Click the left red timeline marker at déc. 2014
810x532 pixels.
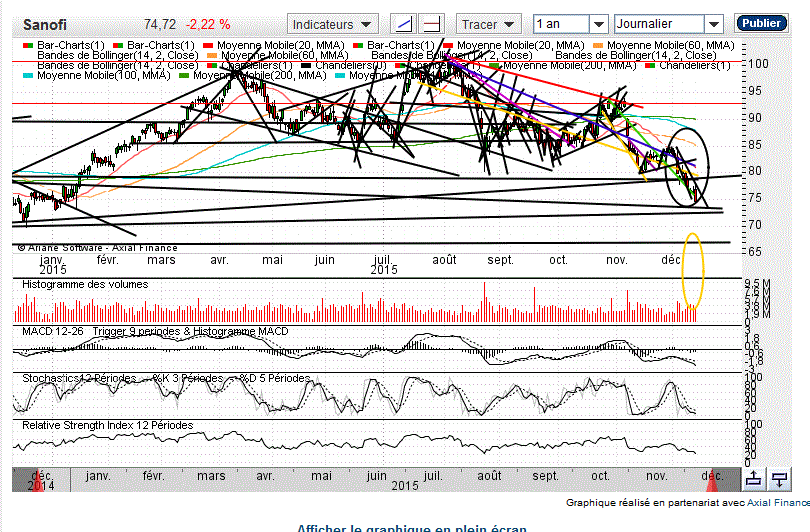(x=38, y=483)
